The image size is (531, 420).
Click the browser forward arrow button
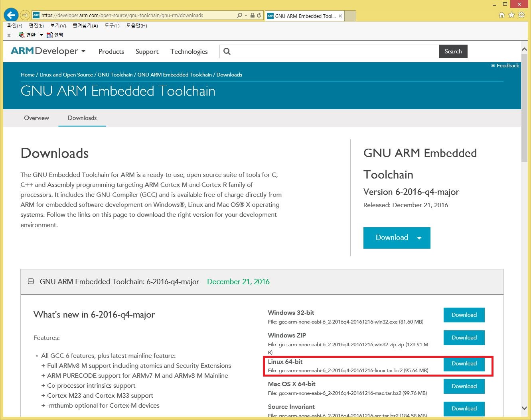pos(25,15)
